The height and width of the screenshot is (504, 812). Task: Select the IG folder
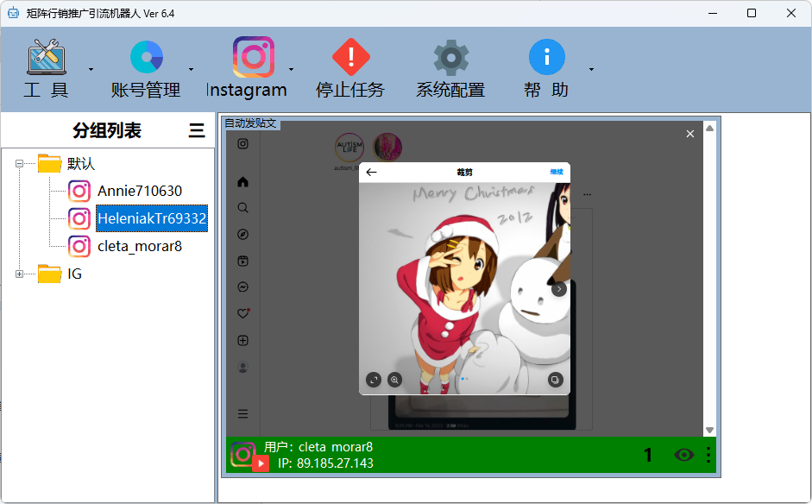(x=50, y=274)
